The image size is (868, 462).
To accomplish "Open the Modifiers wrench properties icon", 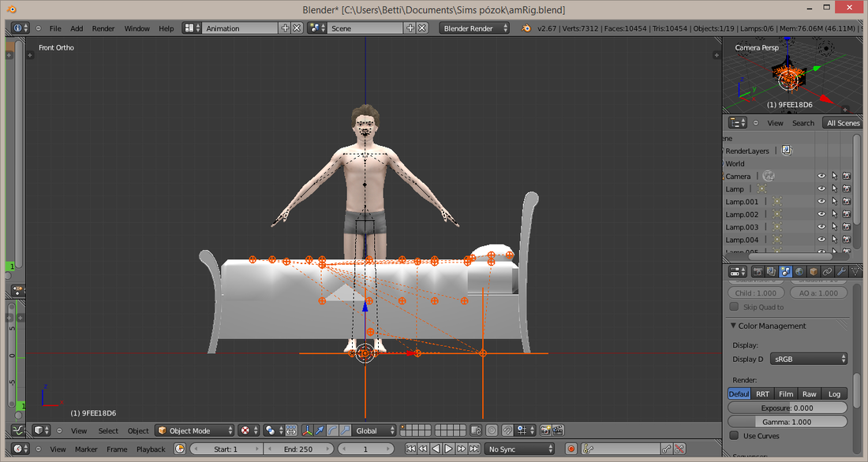I will click(x=841, y=272).
